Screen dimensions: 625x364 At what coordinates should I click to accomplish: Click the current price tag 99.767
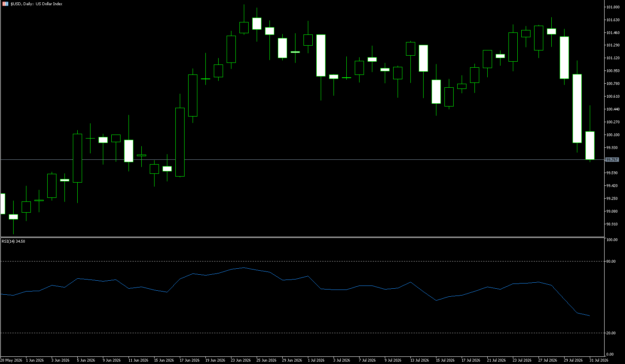pos(612,160)
